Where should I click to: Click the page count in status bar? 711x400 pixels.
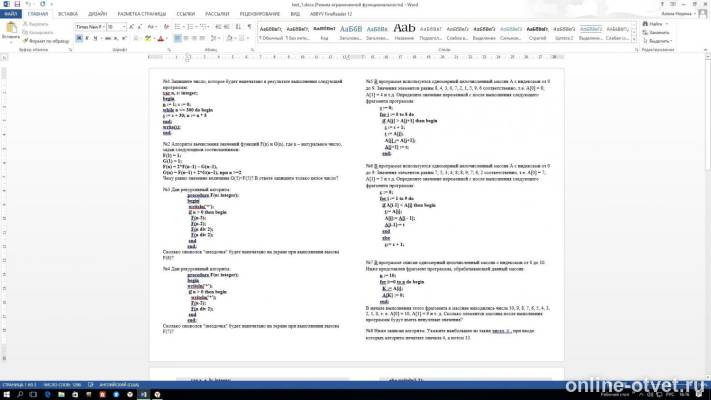[19, 385]
